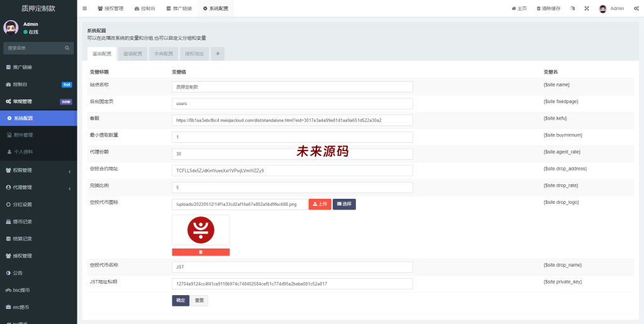Open 控制台 dashboard in the left sidebar
Image resolution: width=644 pixels, height=324 pixels.
point(38,84)
